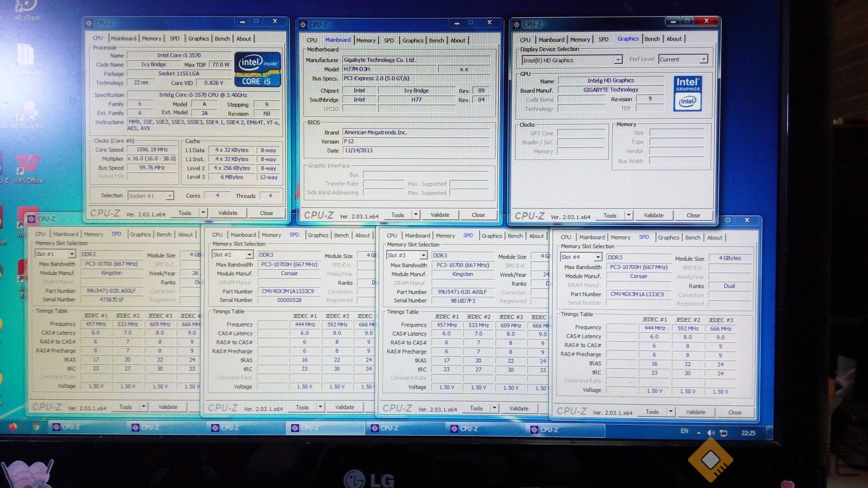Image resolution: width=868 pixels, height=488 pixels.
Task: Expand the Slot #4 memory slot dropdown
Action: 598,257
